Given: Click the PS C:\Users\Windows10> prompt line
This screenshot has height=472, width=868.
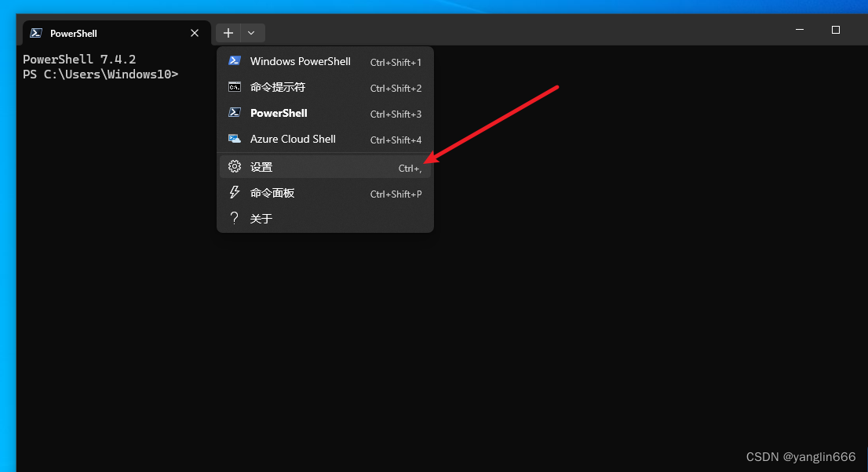Looking at the screenshot, I should 100,74.
